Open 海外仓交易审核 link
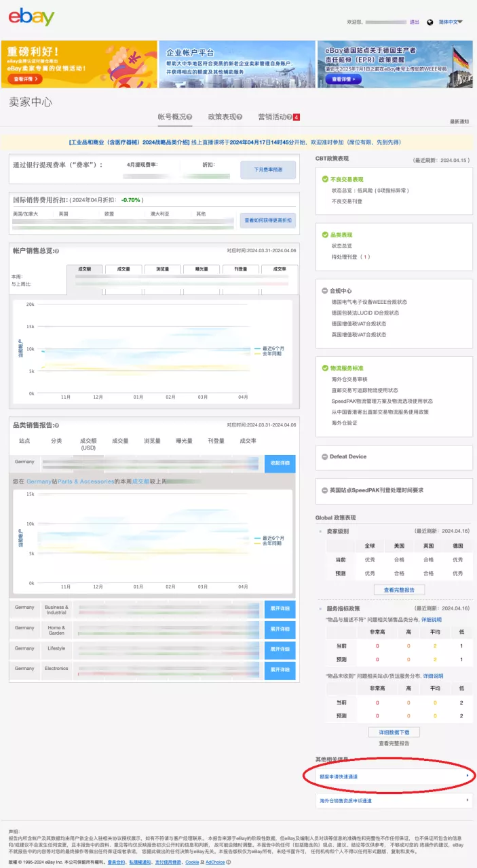 click(x=349, y=379)
